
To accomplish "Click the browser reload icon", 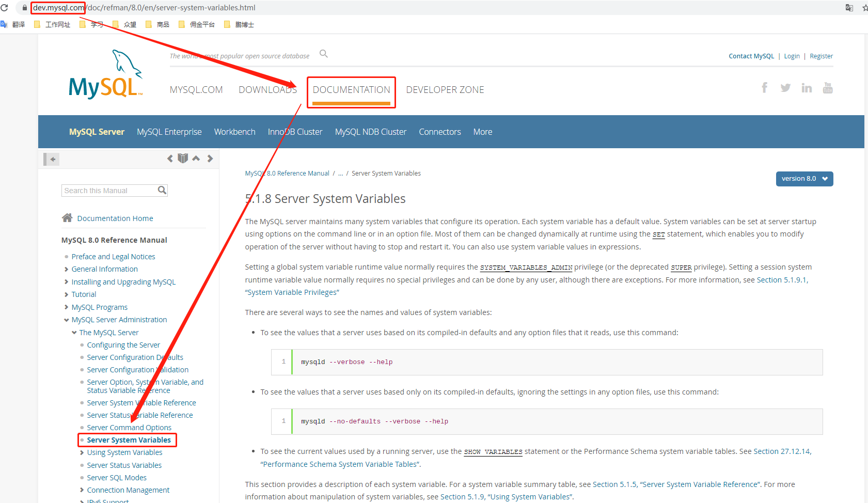I will click(x=4, y=8).
